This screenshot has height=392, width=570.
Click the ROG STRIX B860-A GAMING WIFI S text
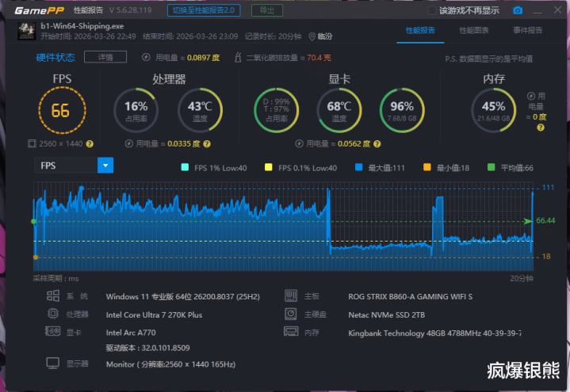pos(411,296)
